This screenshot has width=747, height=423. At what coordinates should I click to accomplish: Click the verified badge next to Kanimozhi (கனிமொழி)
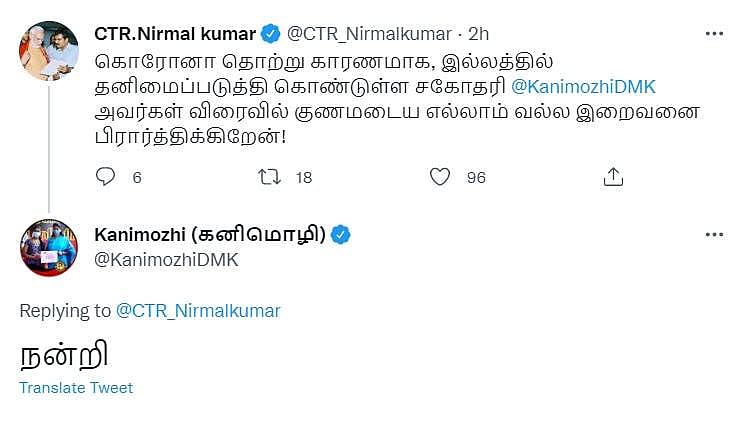(x=340, y=236)
